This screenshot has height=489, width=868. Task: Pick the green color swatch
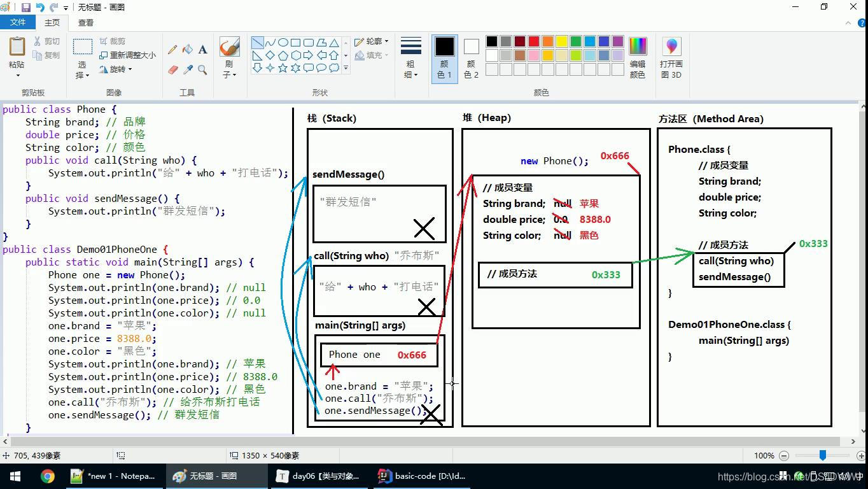click(576, 41)
